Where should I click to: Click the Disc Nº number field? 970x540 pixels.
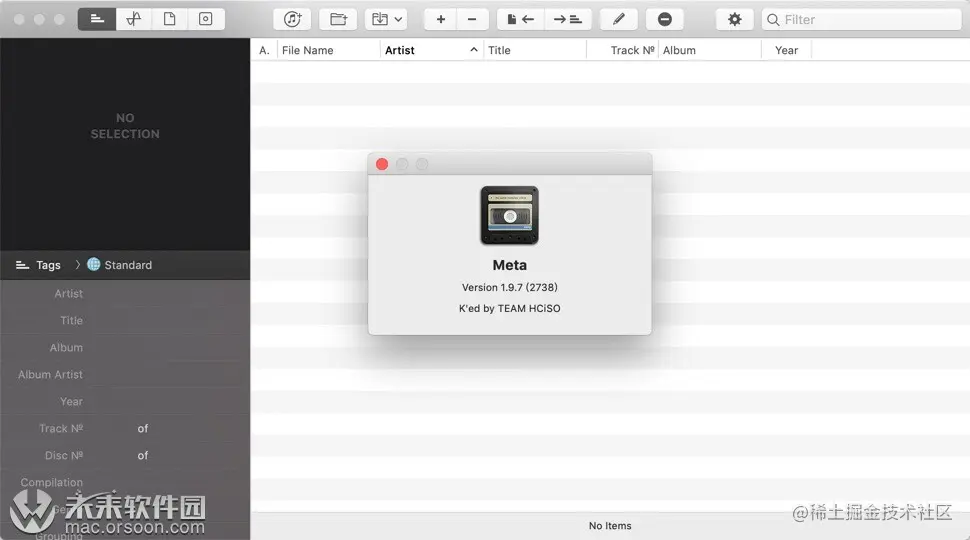(x=110, y=455)
